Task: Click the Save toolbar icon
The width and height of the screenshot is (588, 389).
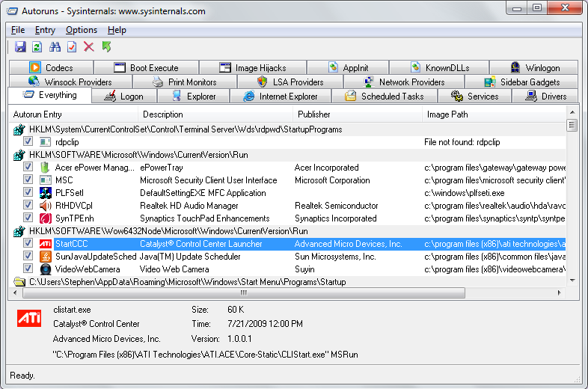Action: pyautogui.click(x=20, y=47)
